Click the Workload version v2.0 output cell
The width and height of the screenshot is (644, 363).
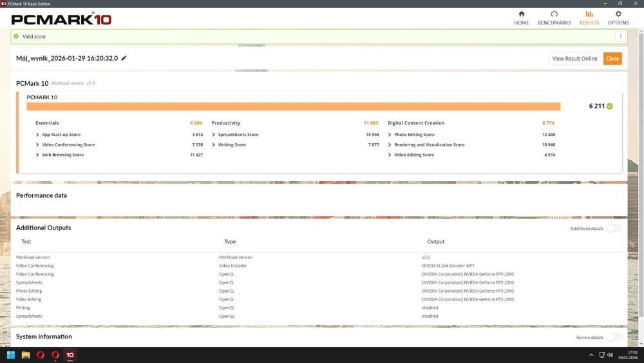pyautogui.click(x=426, y=257)
